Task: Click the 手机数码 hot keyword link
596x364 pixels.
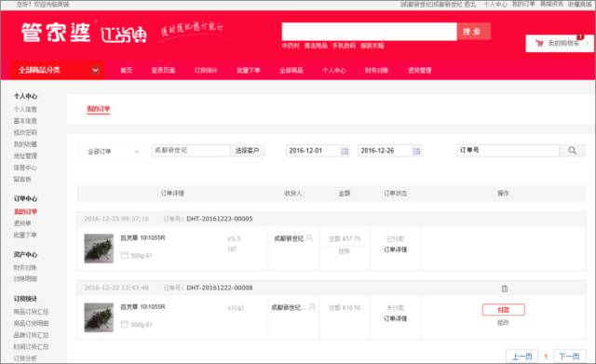Action: pyautogui.click(x=344, y=46)
